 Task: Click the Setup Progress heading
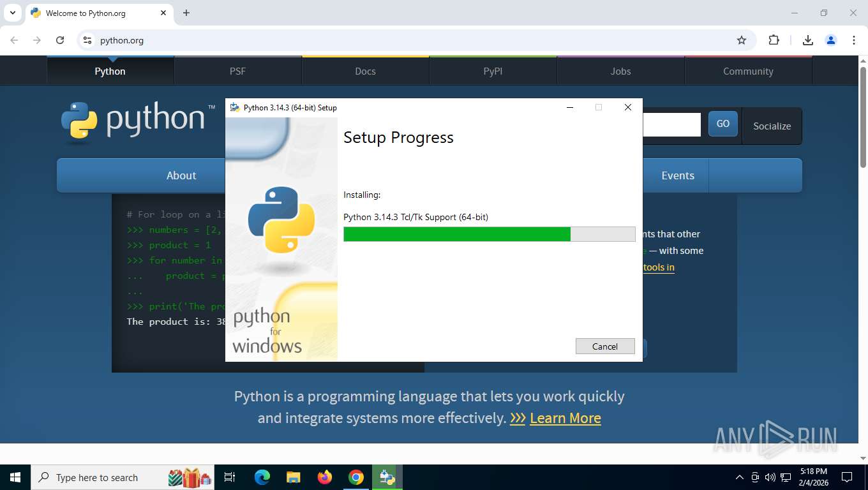[398, 137]
